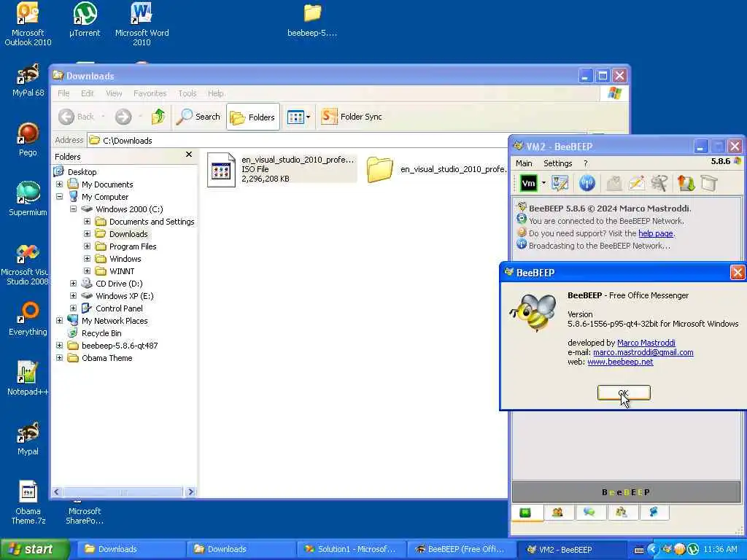Screen dimensions: 747x560
Task: Select the Visual Studio 2010 ISO file
Action: 282,169
